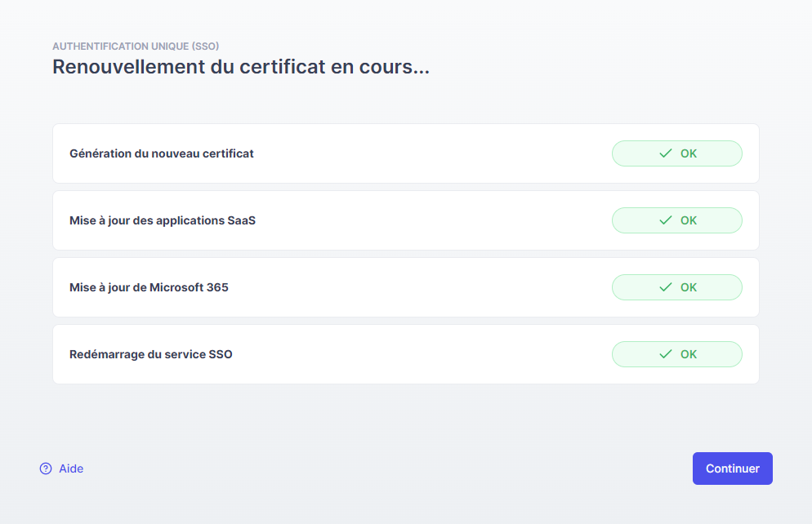Click the help question-mark icon

point(46,468)
